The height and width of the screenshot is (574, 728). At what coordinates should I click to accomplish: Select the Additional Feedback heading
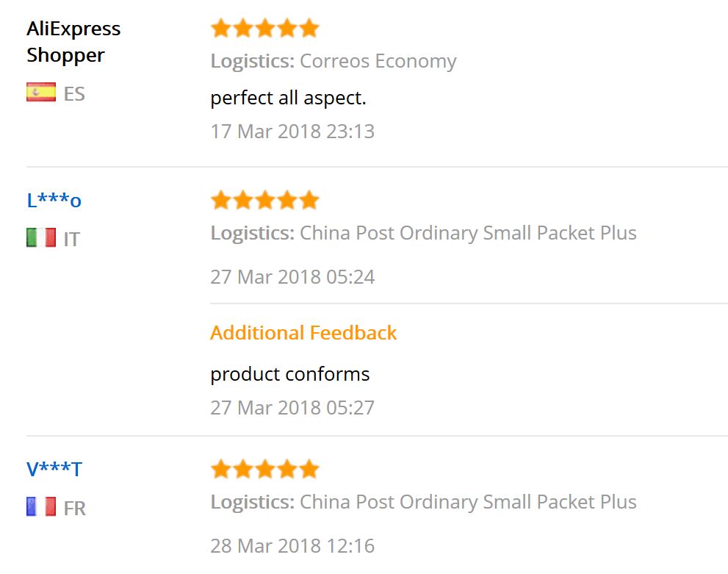(303, 332)
